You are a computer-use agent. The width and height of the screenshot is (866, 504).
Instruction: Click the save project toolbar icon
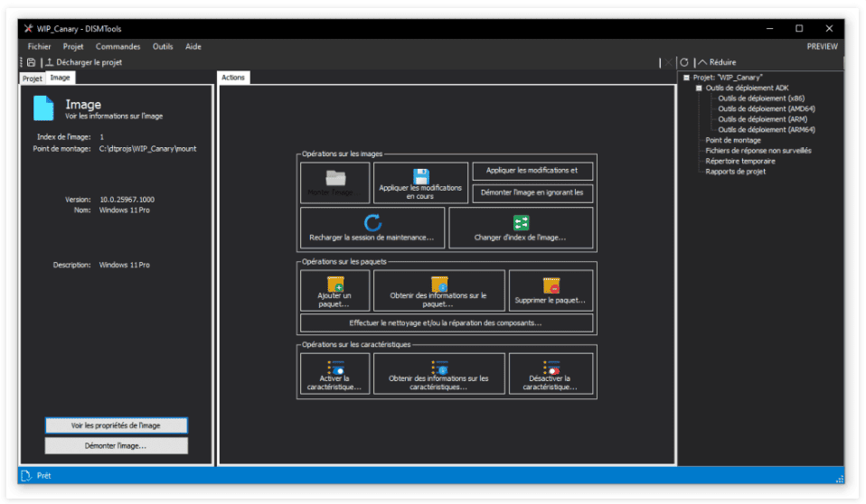(x=32, y=62)
